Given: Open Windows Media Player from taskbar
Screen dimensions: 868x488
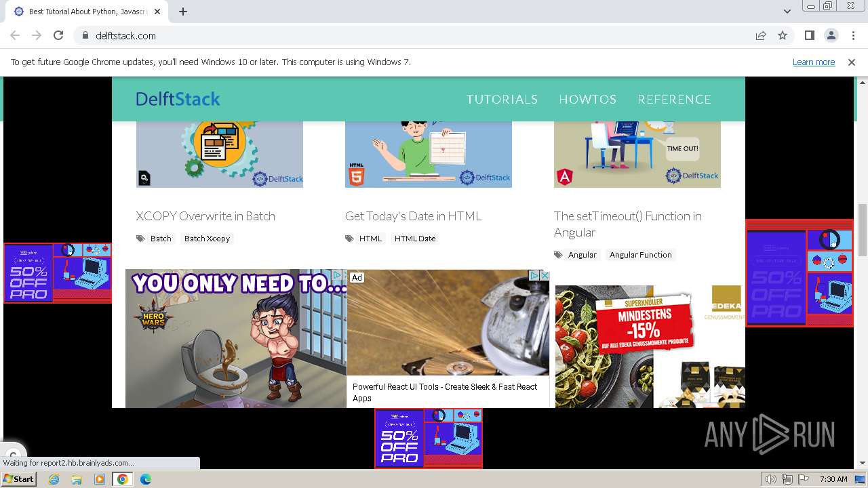Looking at the screenshot, I should coord(100,479).
